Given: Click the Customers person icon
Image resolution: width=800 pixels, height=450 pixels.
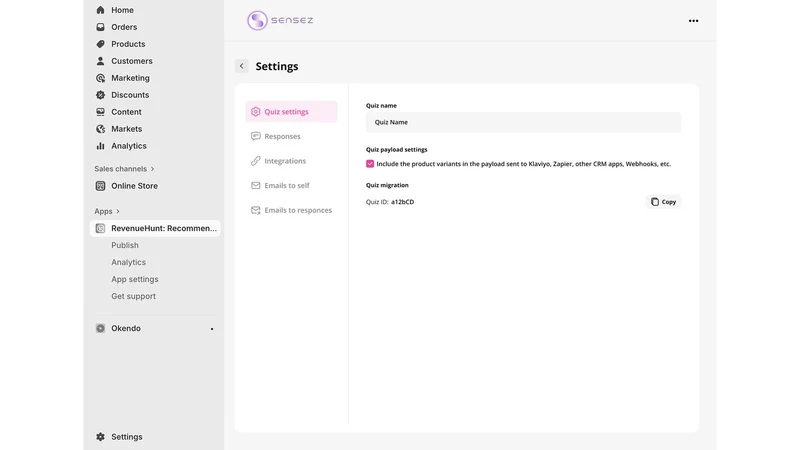Looking at the screenshot, I should 101,61.
